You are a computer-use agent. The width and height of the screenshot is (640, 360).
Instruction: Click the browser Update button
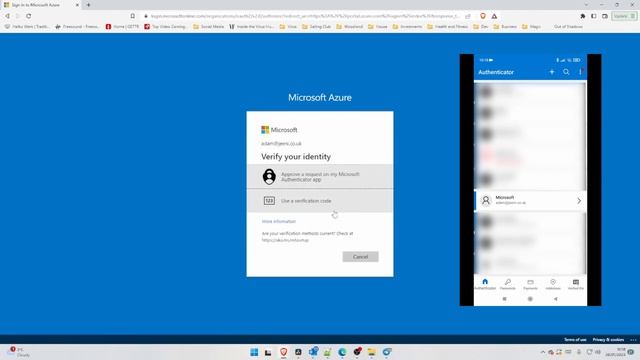click(624, 16)
